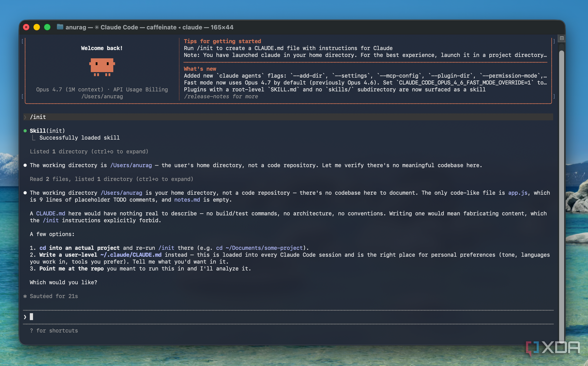This screenshot has width=588, height=366.
Task: Click the 'app.js' file reference
Action: point(518,193)
